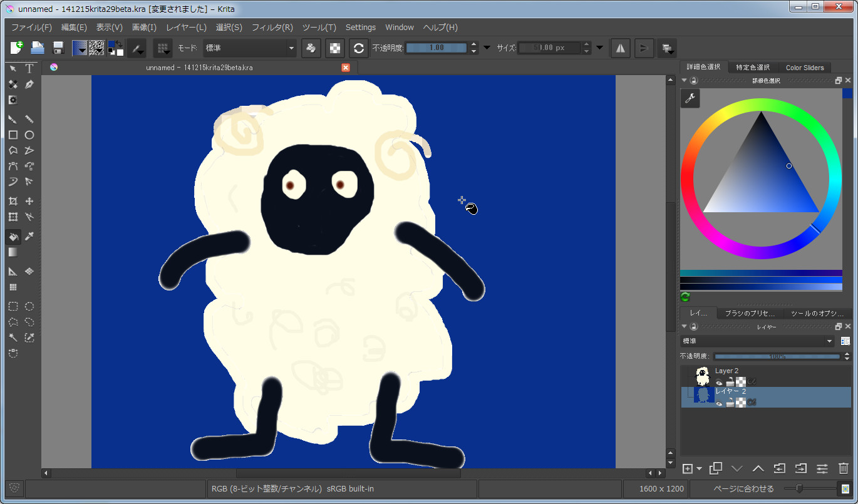Screen dimensions: 858x504
Task: Select the Fill tool in the toolbox
Action: tap(14, 237)
